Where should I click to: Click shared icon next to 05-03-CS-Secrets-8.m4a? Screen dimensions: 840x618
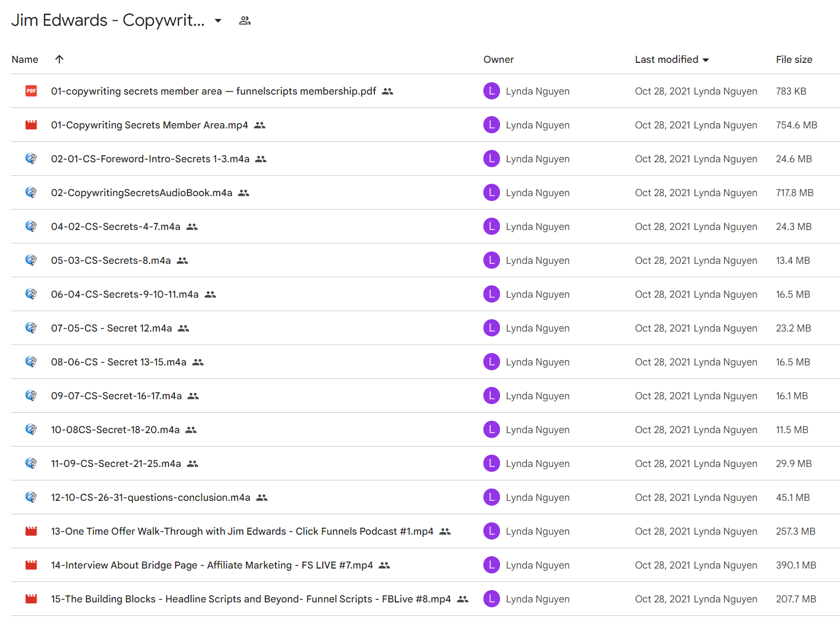point(183,261)
